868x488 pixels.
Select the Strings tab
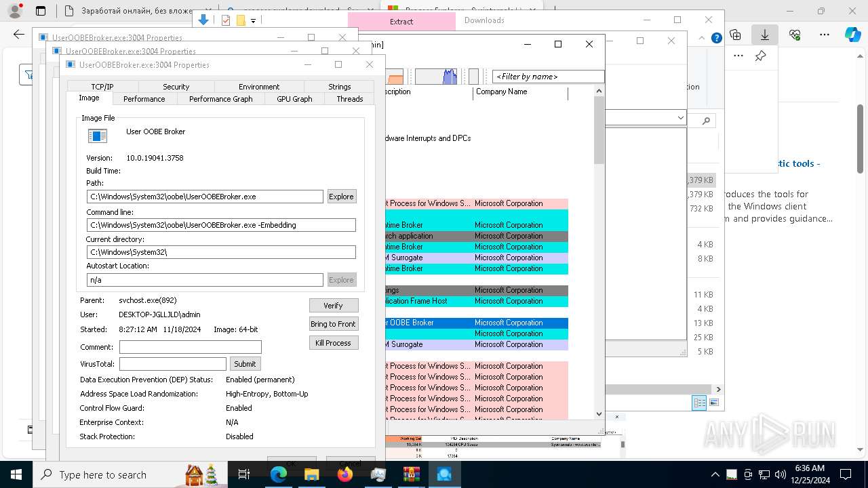pos(339,87)
